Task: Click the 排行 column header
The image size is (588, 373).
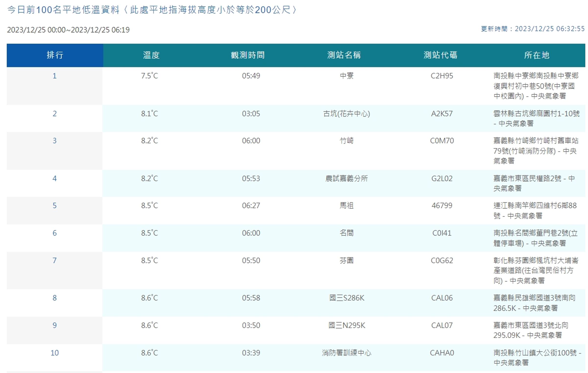Action: pos(55,55)
